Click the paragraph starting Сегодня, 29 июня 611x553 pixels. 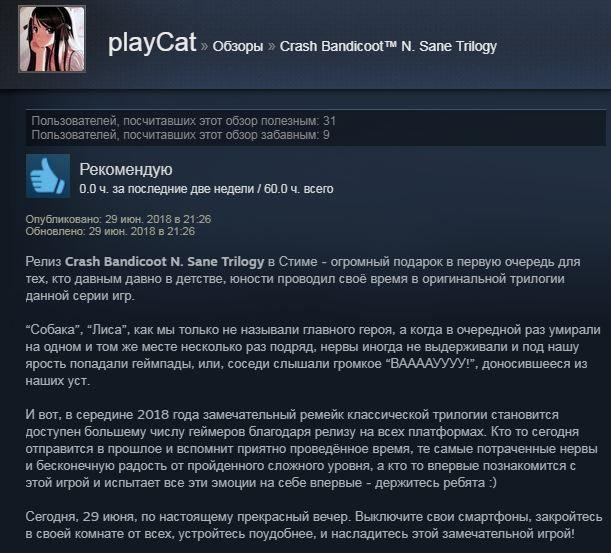(314, 525)
